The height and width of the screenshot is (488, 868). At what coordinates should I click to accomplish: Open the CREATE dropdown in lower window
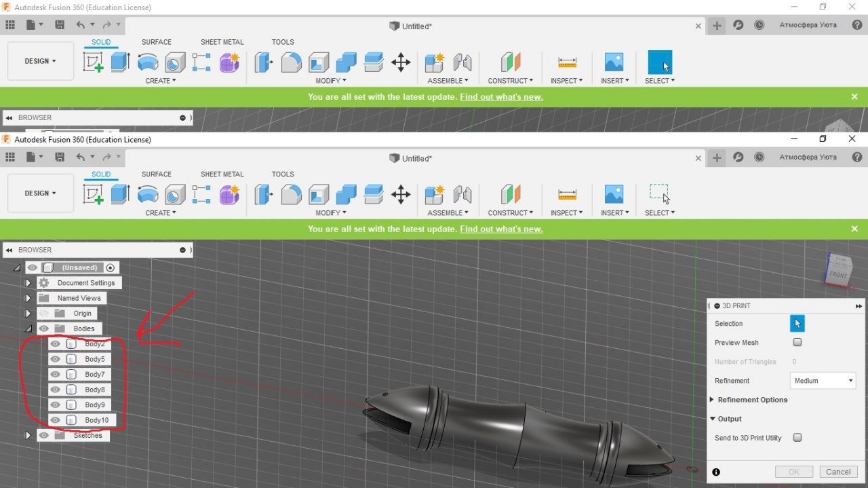[x=161, y=212]
